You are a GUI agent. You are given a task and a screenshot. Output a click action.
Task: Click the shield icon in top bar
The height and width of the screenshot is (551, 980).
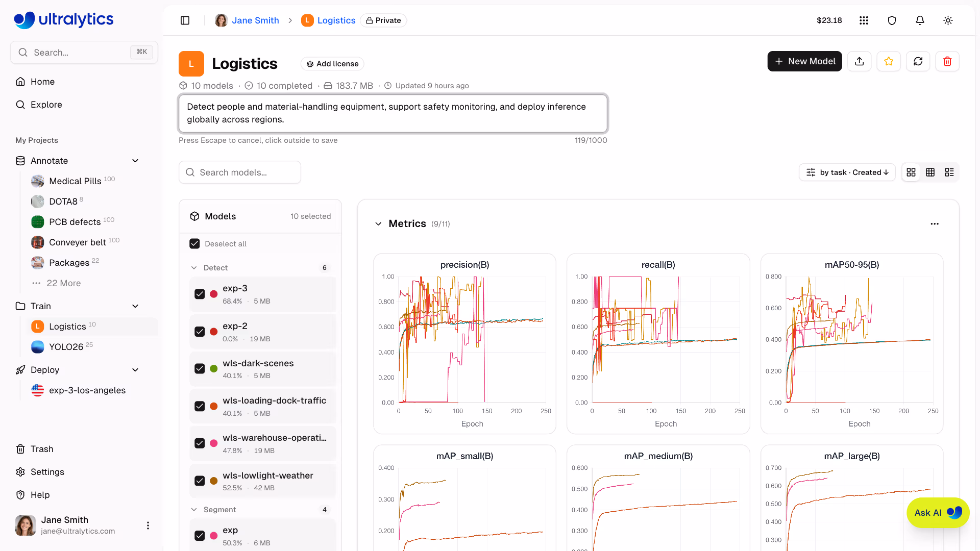point(892,20)
